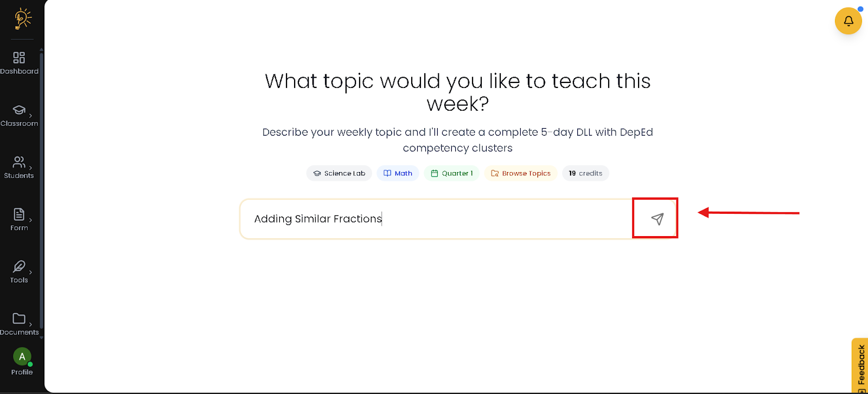Expand the Tools submenu chevron

[30, 272]
